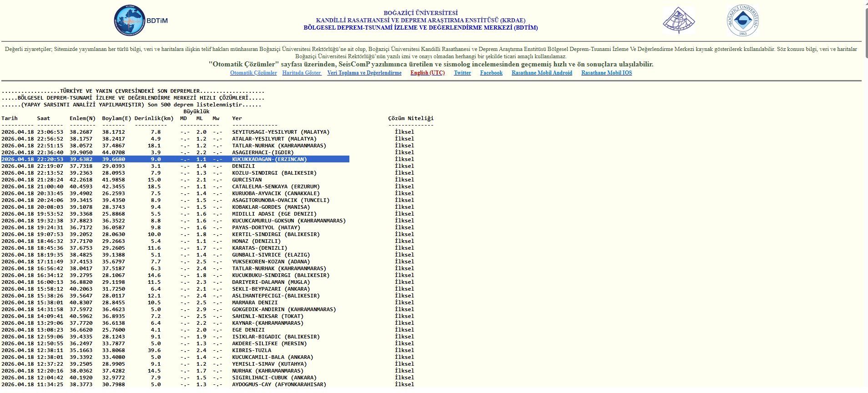Open the Otomatik Çözümler link
Viewport: 868px width, 393px height.
pyautogui.click(x=253, y=73)
